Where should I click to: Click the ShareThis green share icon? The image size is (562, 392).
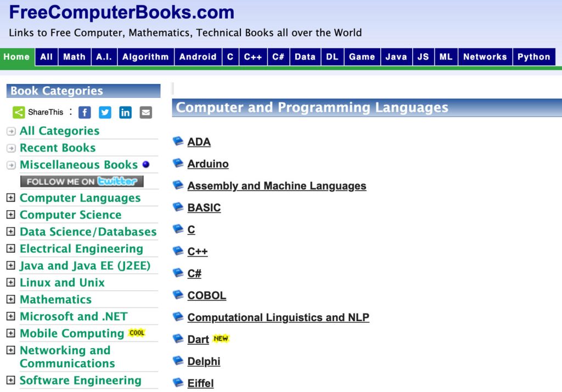(x=19, y=112)
